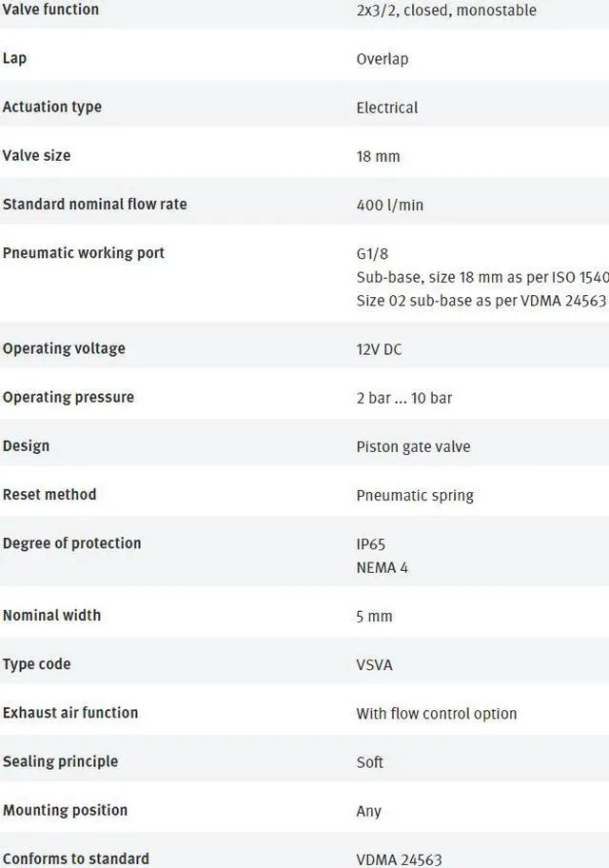609x868 pixels.
Task: Select the "400 l/min" flow rate value
Action: (390, 205)
